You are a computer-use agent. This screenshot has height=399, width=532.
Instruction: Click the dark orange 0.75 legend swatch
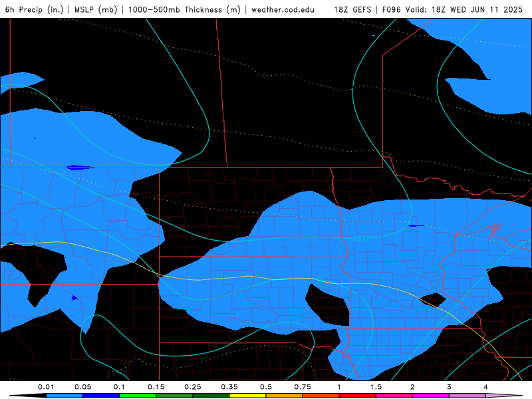tap(321, 396)
